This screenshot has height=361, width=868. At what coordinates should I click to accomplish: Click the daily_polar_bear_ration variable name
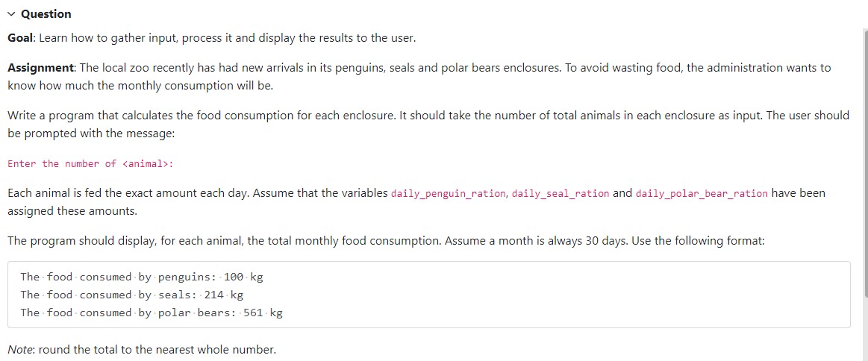[x=700, y=194]
